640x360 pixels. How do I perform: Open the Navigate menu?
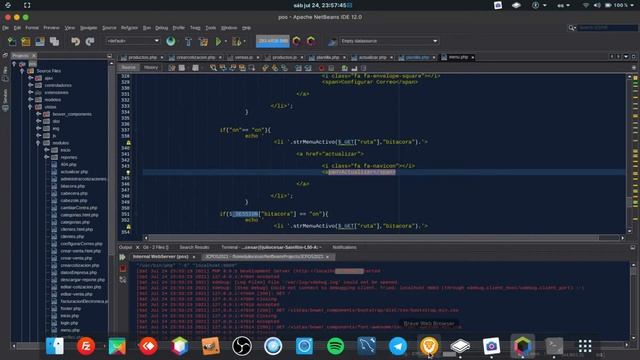89,28
